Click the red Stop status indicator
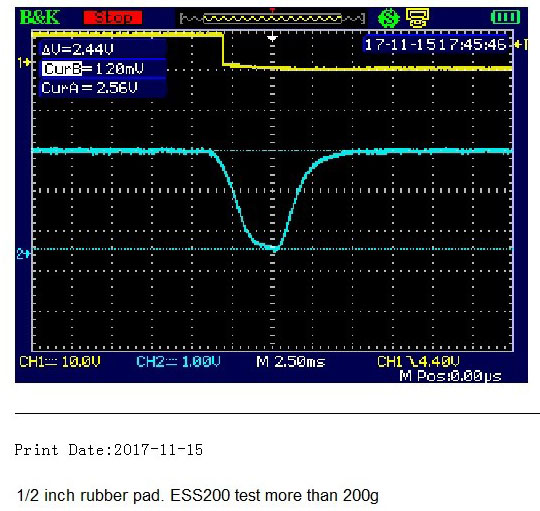 click(113, 18)
